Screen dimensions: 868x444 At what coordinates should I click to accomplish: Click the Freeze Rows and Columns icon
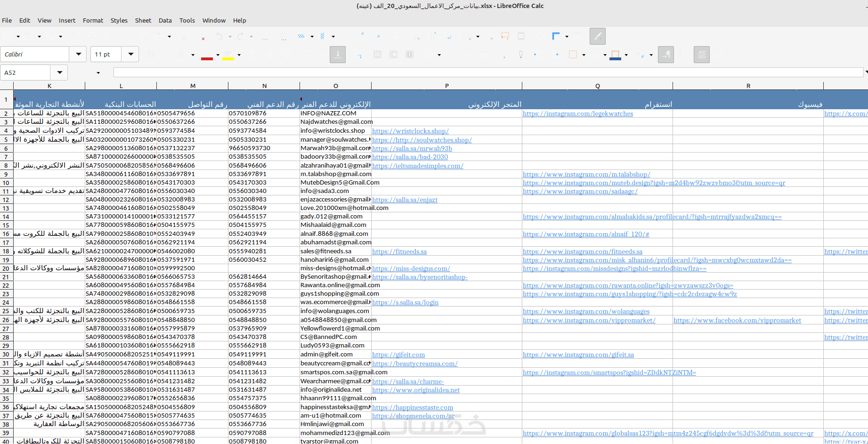coord(556,36)
